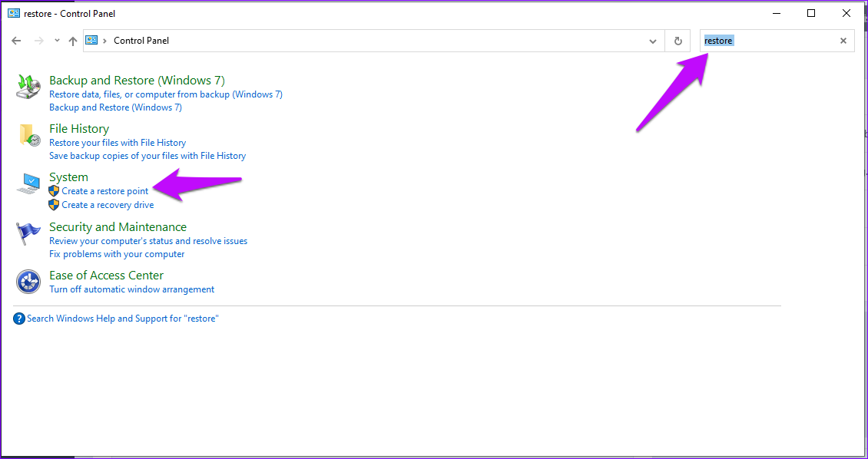The height and width of the screenshot is (459, 868).
Task: Click the Control Panel icon in address bar
Action: click(x=91, y=41)
